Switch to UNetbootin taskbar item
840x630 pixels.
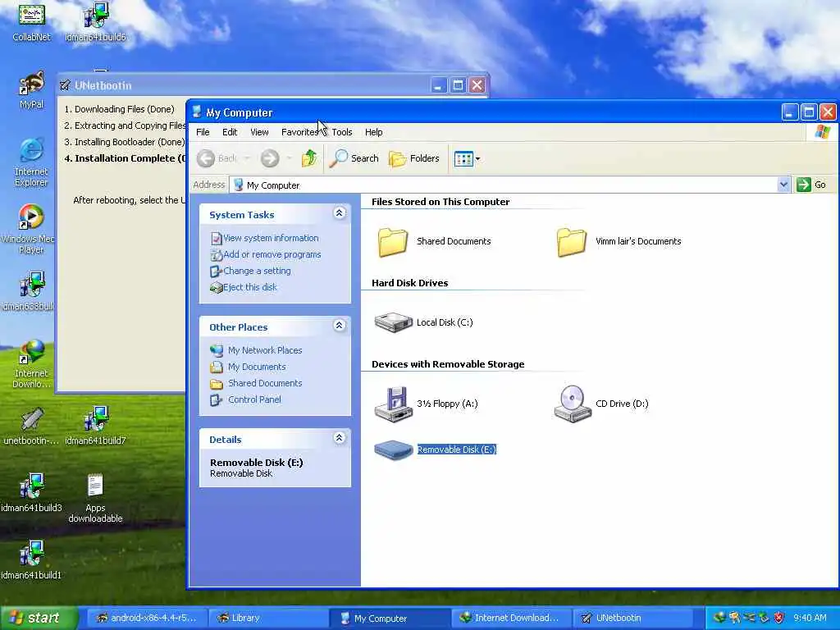[x=632, y=618]
